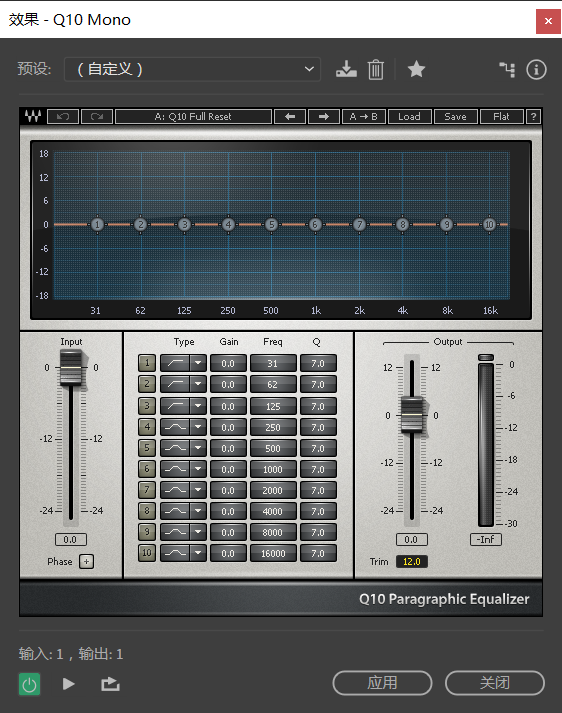Click band 10 filter shape icon
The width and height of the screenshot is (562, 713).
pyautogui.click(x=176, y=553)
